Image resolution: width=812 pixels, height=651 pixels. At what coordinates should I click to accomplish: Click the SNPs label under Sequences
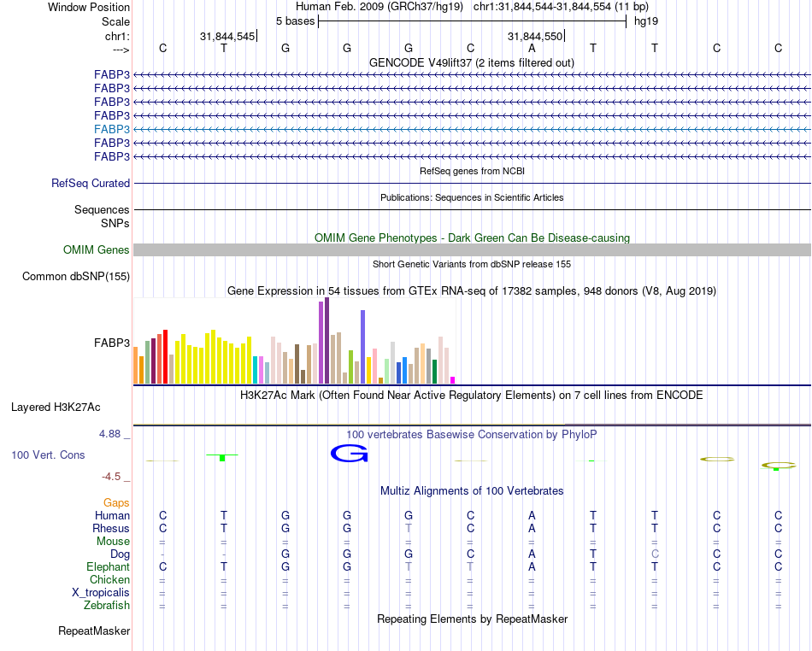(x=115, y=223)
